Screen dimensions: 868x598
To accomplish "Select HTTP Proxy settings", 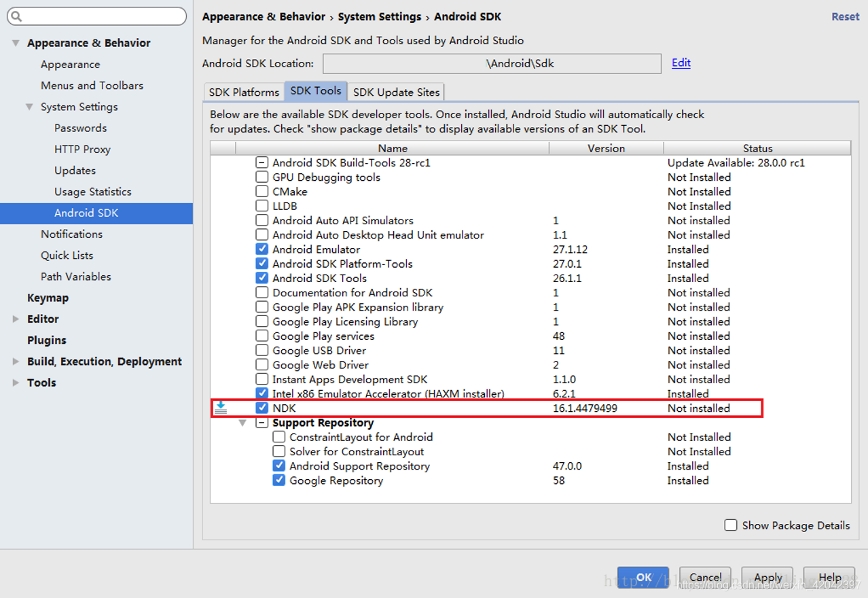I will click(82, 149).
